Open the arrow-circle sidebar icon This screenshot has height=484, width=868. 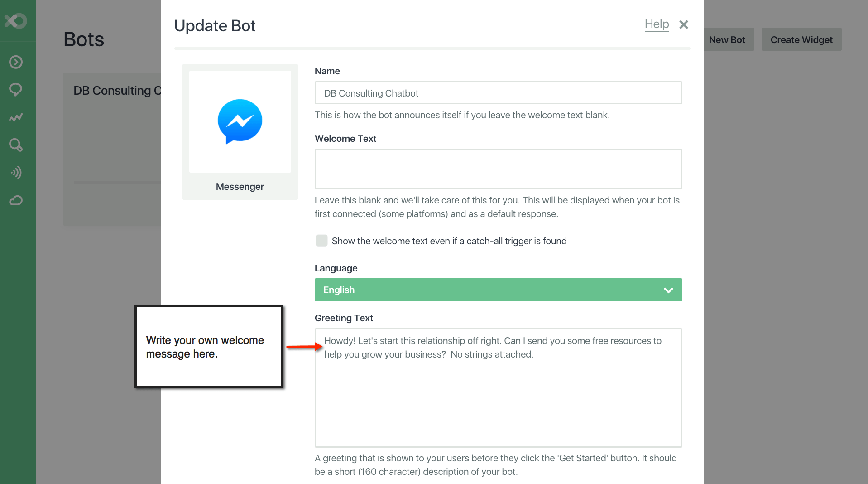(x=16, y=62)
